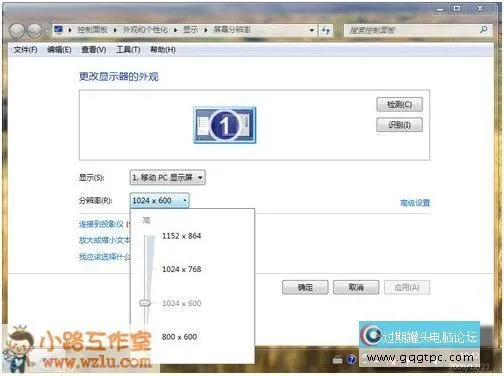Click the 检测(C) detect button
Image resolution: width=504 pixels, height=376 pixels.
[x=399, y=105]
